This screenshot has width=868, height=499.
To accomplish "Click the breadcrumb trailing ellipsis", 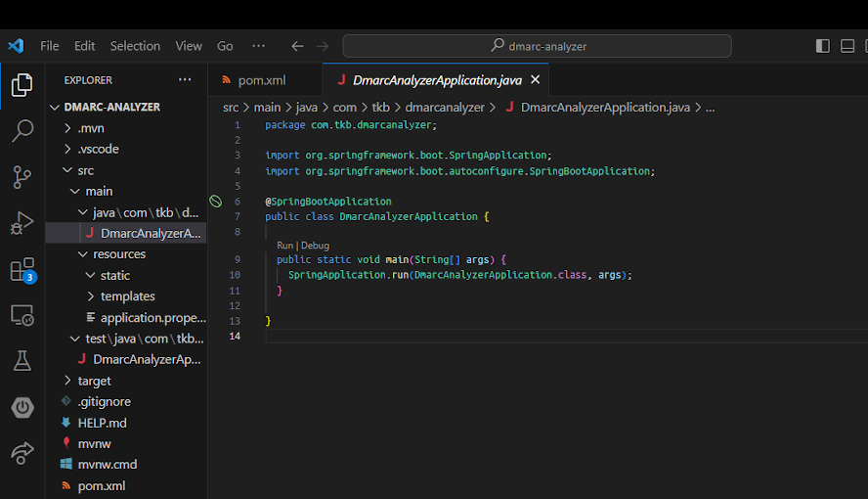I will [711, 108].
